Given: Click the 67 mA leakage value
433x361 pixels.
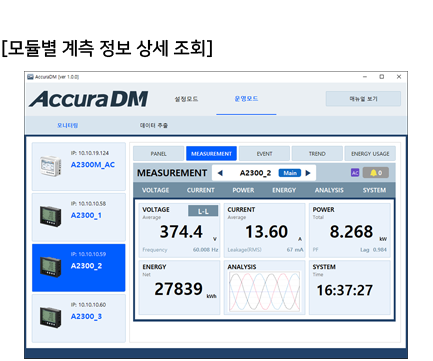Looking at the screenshot, I should 295,250.
